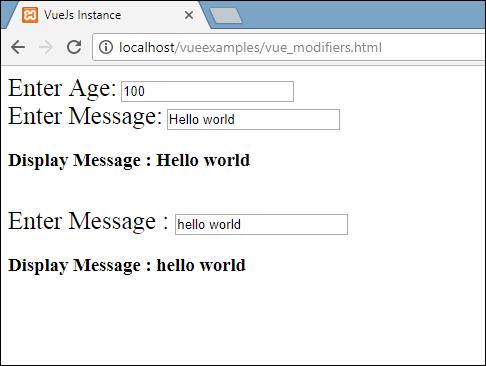Click the first Enter Message label
The width and height of the screenshot is (486, 366).
85,116
